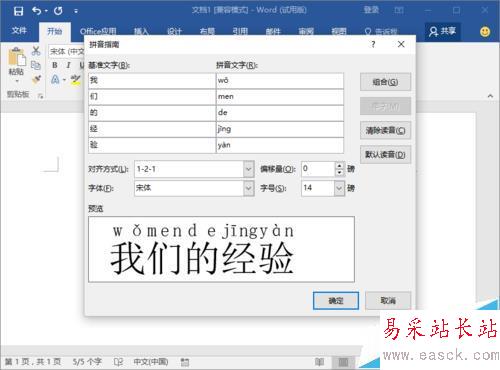Switch to Print Layout view icon
The image size is (500, 370).
[343, 362]
